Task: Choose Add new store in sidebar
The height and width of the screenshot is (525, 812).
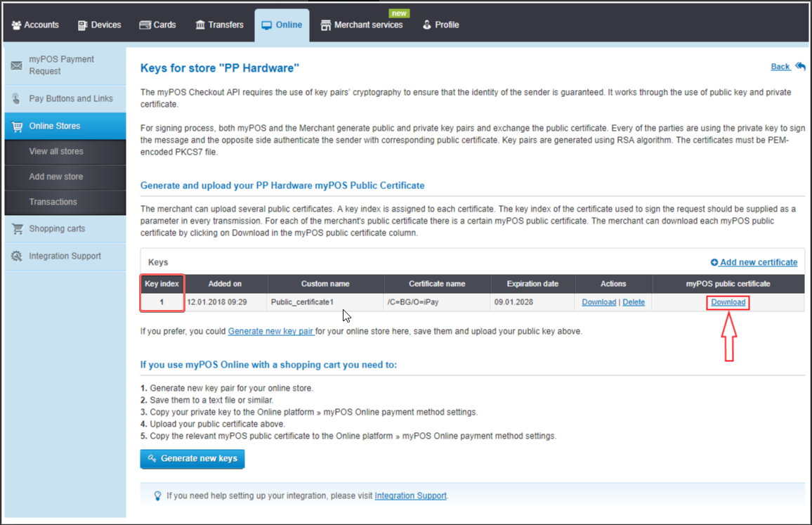Action: point(65,176)
